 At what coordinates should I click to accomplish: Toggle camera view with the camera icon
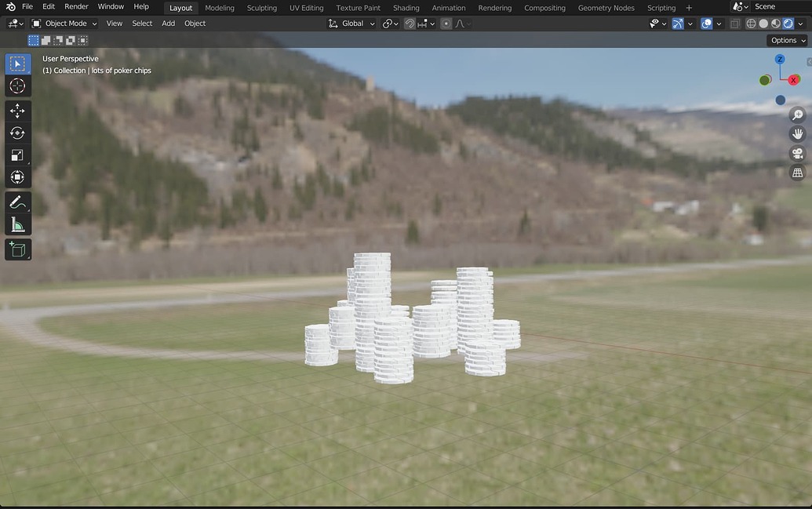(798, 153)
